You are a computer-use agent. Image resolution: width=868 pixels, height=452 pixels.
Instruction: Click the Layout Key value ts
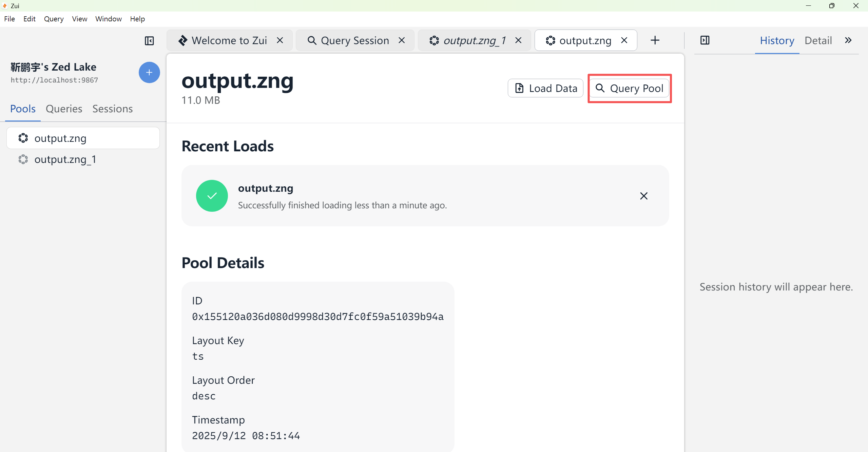pos(198,356)
